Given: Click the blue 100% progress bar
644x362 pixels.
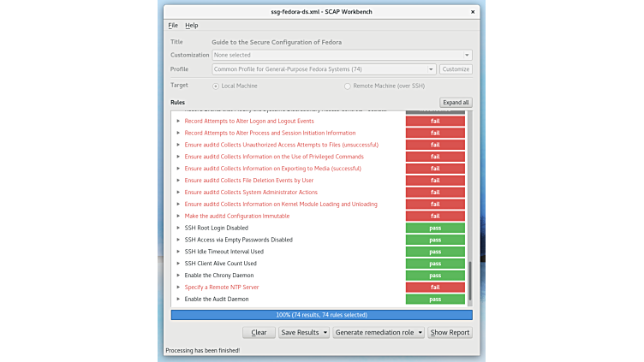Looking at the screenshot, I should click(x=321, y=315).
